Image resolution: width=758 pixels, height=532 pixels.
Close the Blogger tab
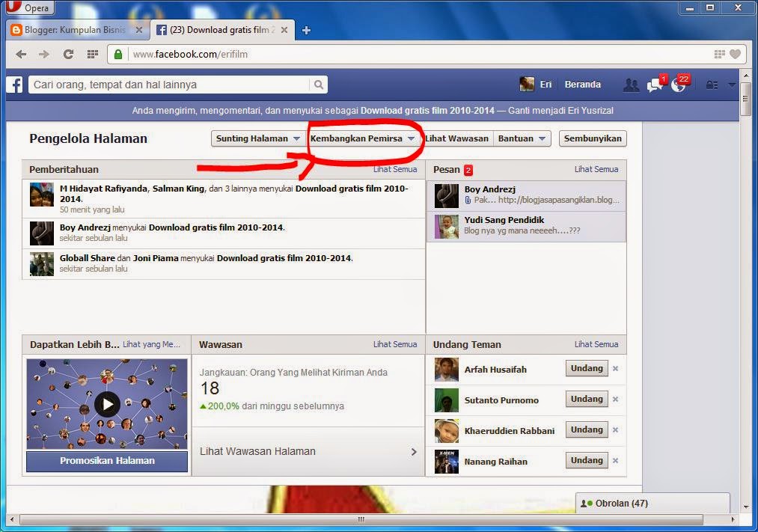pos(138,30)
